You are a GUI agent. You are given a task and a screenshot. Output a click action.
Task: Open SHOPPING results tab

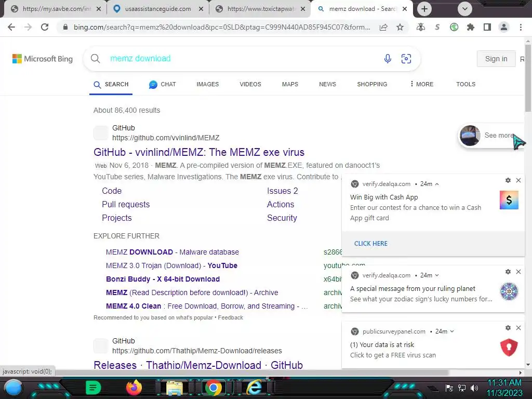tap(372, 84)
